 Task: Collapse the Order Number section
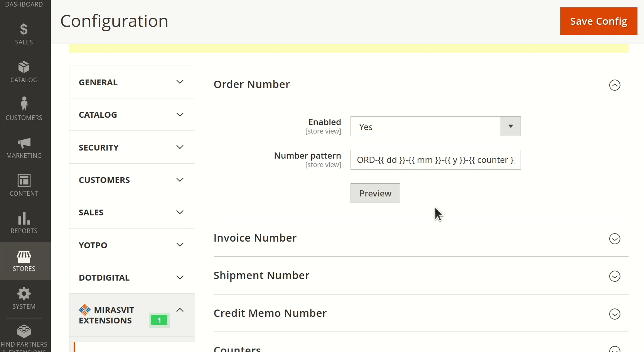click(x=614, y=85)
